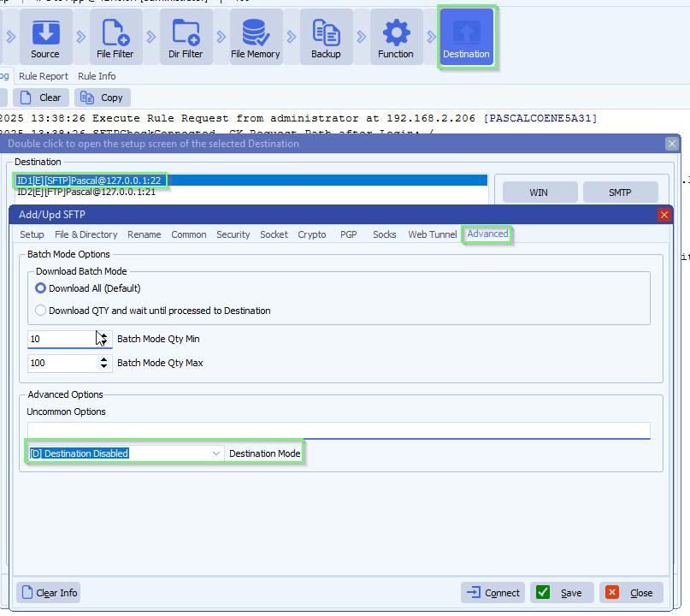690x616 pixels.
Task: Switch to the Rename tab
Action: pos(144,234)
